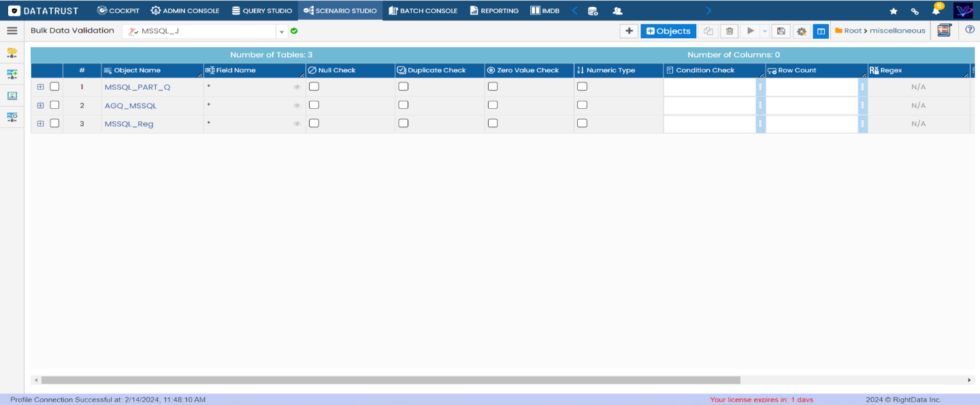This screenshot has height=405, width=980.
Task: Open the gear settings icon in toolbar
Action: [801, 31]
